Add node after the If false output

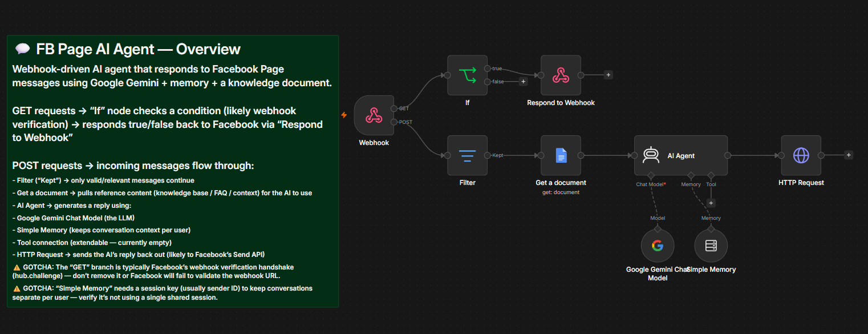coord(523,82)
